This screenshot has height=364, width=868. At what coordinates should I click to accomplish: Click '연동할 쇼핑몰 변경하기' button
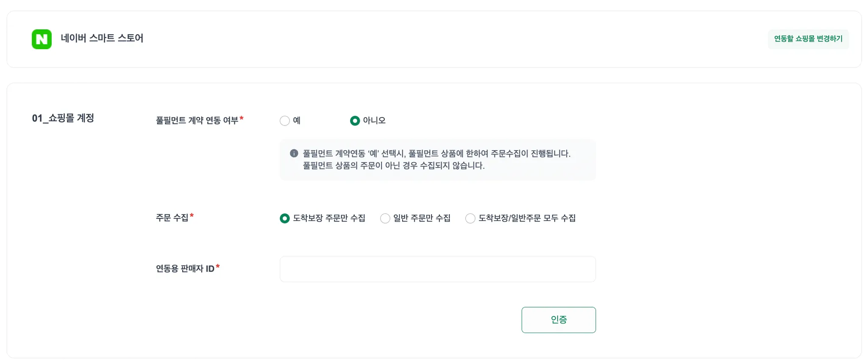tap(808, 39)
